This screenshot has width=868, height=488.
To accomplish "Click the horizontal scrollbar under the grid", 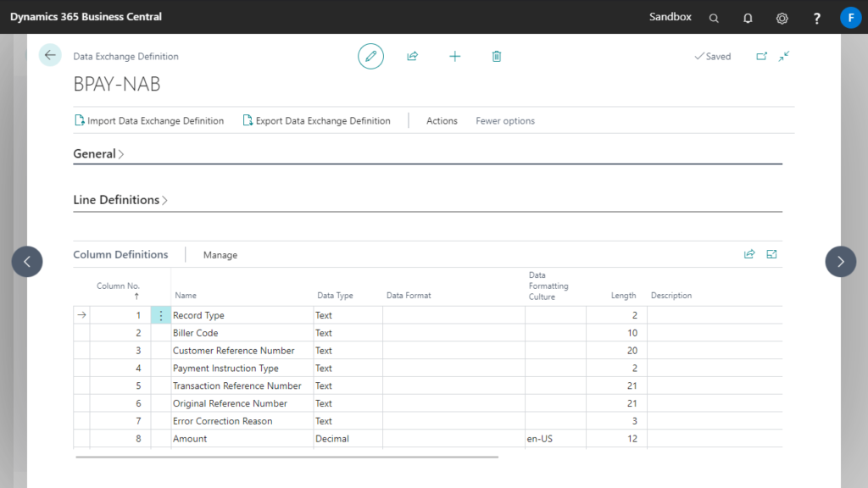I will 287,457.
